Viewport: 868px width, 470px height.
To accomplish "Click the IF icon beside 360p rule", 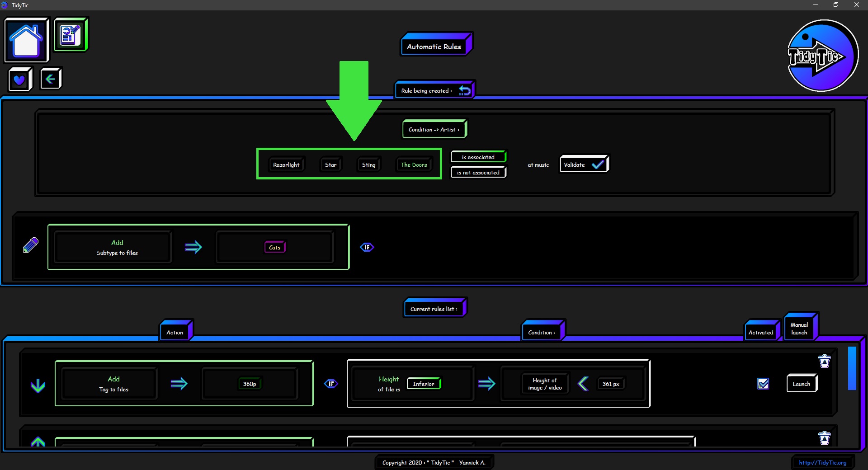I will pyautogui.click(x=331, y=384).
